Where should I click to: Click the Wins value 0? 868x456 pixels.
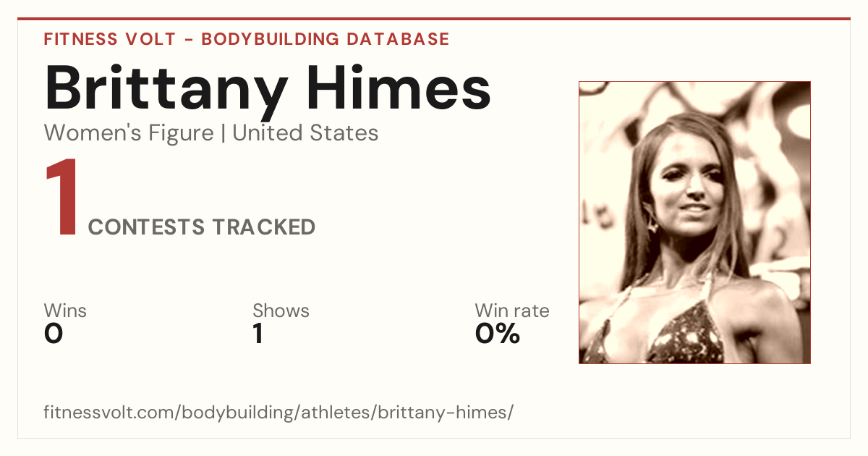click(x=54, y=334)
